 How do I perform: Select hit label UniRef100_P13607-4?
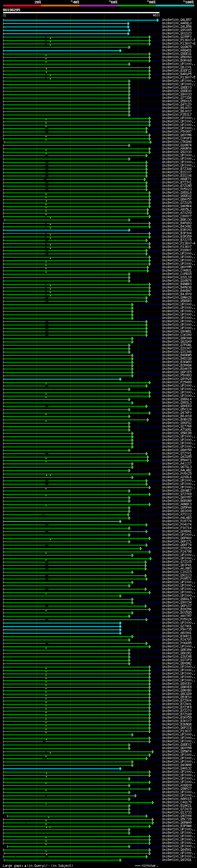tap(179, 243)
